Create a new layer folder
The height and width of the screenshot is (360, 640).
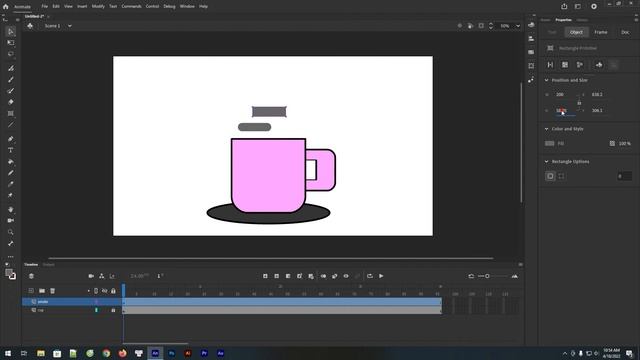(x=42, y=291)
